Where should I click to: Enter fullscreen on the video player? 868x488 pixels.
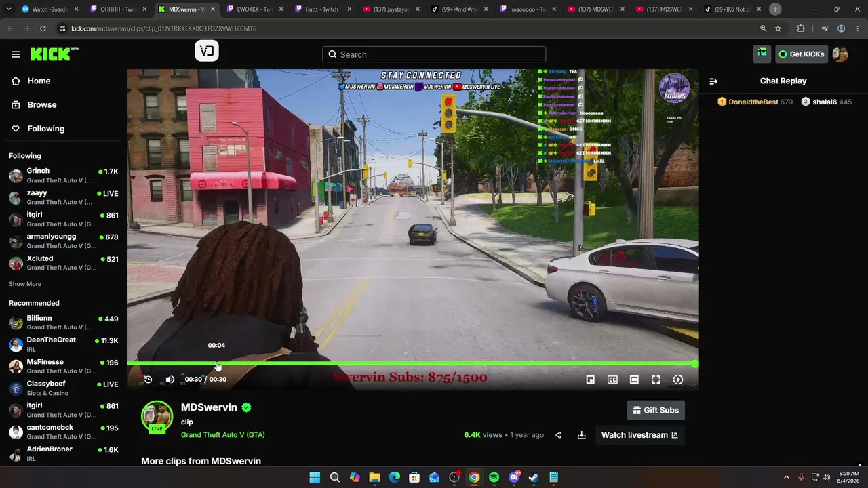tap(656, 380)
